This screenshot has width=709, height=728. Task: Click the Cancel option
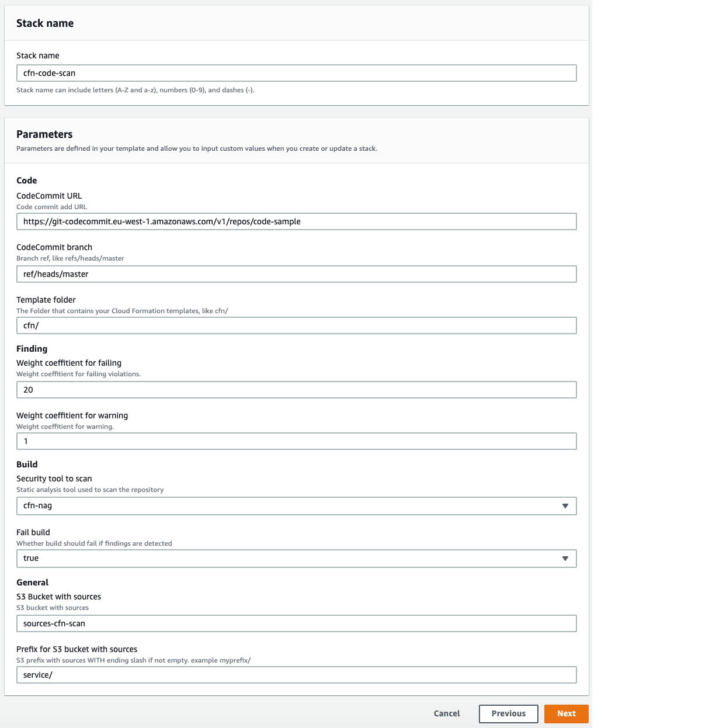446,713
